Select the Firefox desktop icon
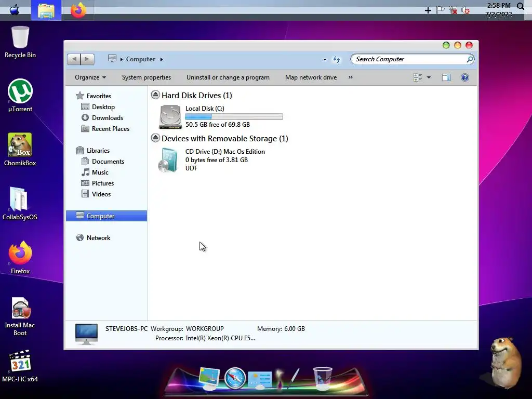The width and height of the screenshot is (532, 399). (x=20, y=258)
